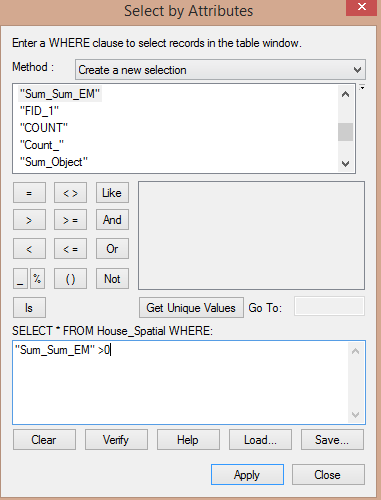Image resolution: width=381 pixels, height=500 pixels.
Task: Apply the selection query
Action: [247, 475]
